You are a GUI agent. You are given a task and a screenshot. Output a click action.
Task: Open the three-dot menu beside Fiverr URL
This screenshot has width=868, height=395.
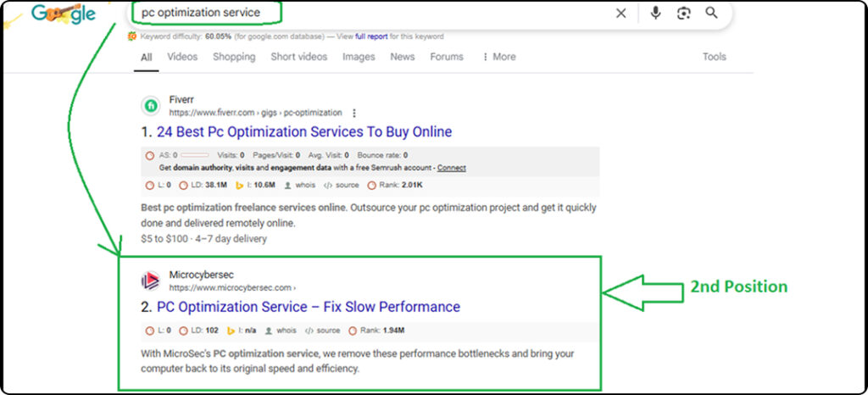(354, 113)
